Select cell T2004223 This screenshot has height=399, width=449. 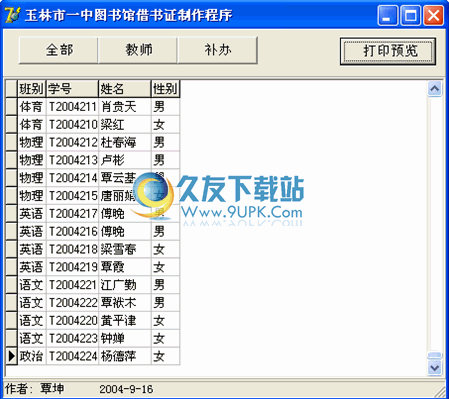pyautogui.click(x=72, y=339)
